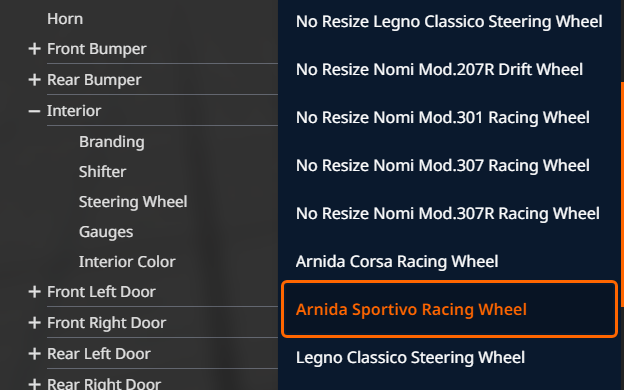Click highlighted Arnida Sportivo Racing Wheel
This screenshot has height=390, width=624.
[450, 309]
